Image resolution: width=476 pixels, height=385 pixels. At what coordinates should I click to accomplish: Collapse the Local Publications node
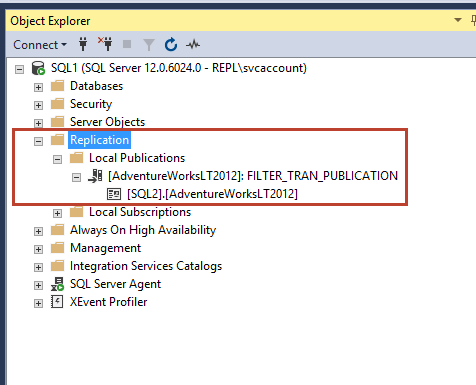[57, 159]
